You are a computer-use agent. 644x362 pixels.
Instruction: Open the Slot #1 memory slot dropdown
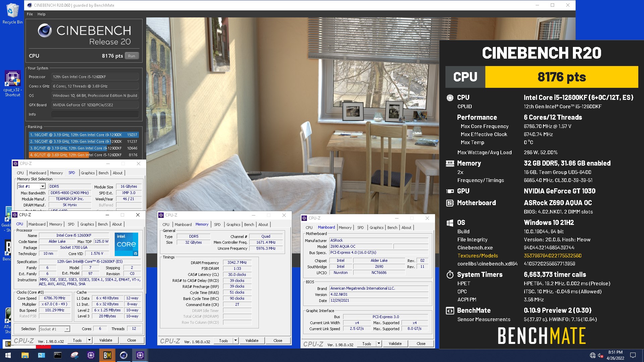pyautogui.click(x=43, y=186)
